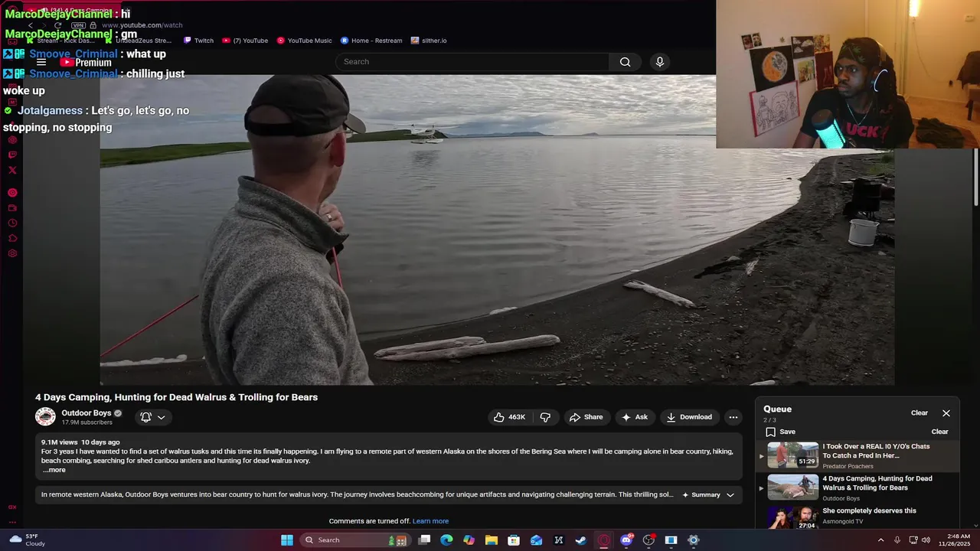Open File Explorer from taskbar
This screenshot has height=551, width=980.
[x=491, y=540]
